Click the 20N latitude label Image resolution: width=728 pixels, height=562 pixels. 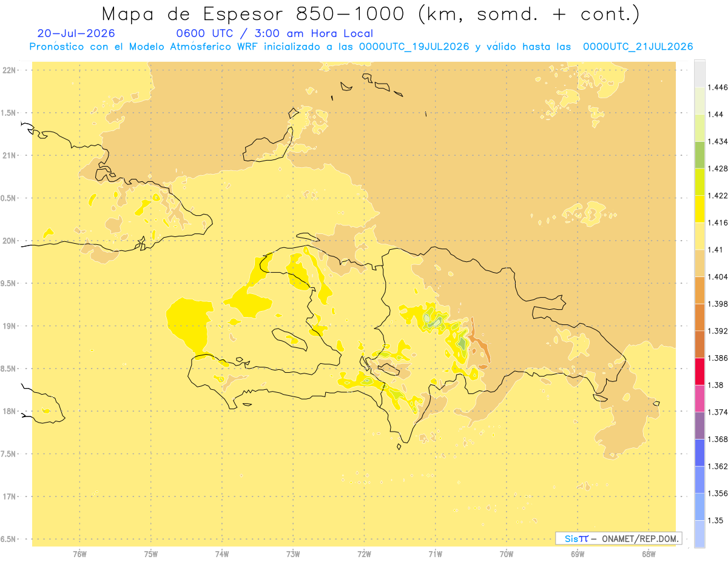10,241
